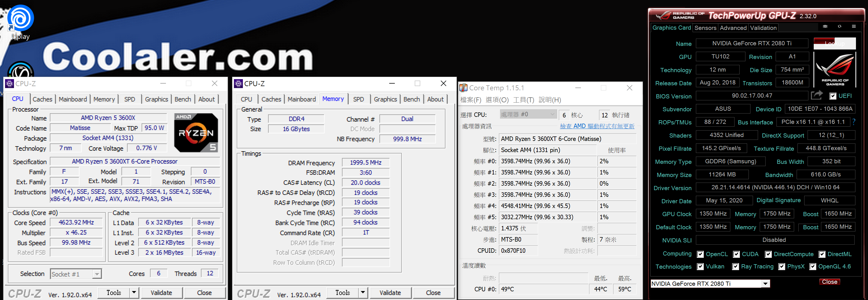868x300 pixels.
Task: Toggle the CUDA checkbox
Action: [x=736, y=254]
